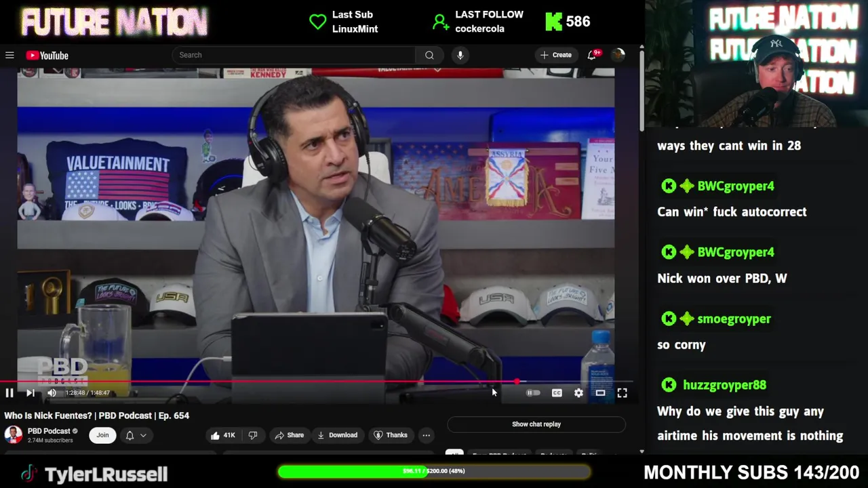Dislike the video
This screenshot has width=868, height=488.
pyautogui.click(x=253, y=435)
